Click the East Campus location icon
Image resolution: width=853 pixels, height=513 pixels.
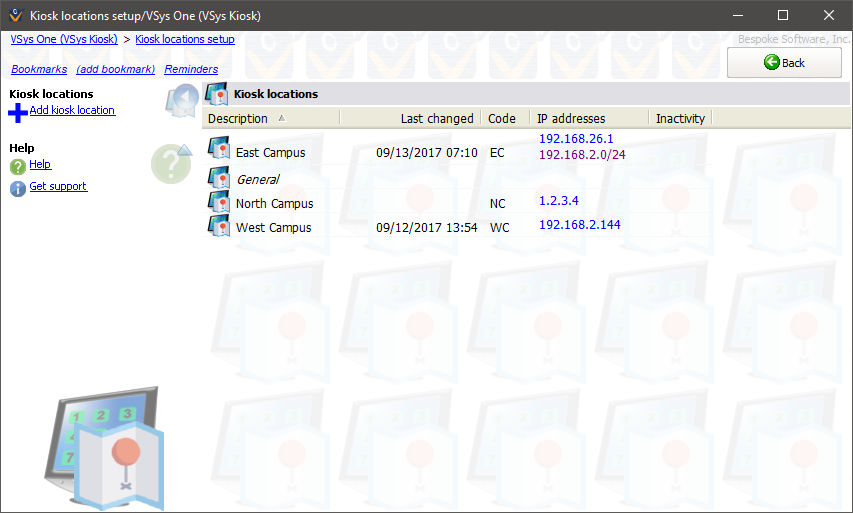(219, 150)
